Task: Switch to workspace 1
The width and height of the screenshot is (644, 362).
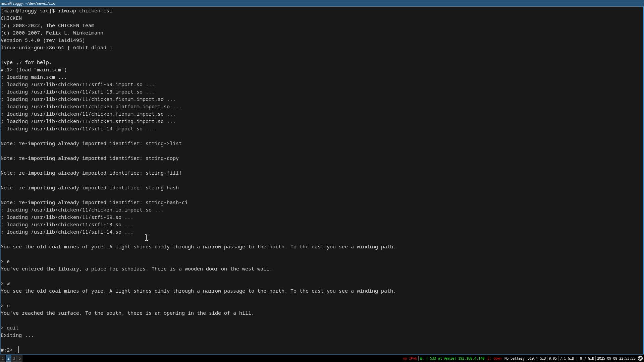Action: tap(3, 358)
